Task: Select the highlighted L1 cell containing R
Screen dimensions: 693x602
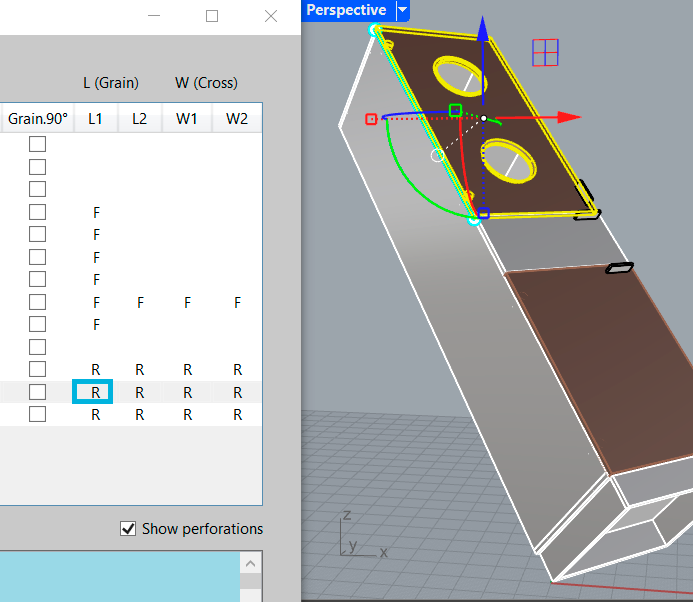Action: coord(92,392)
